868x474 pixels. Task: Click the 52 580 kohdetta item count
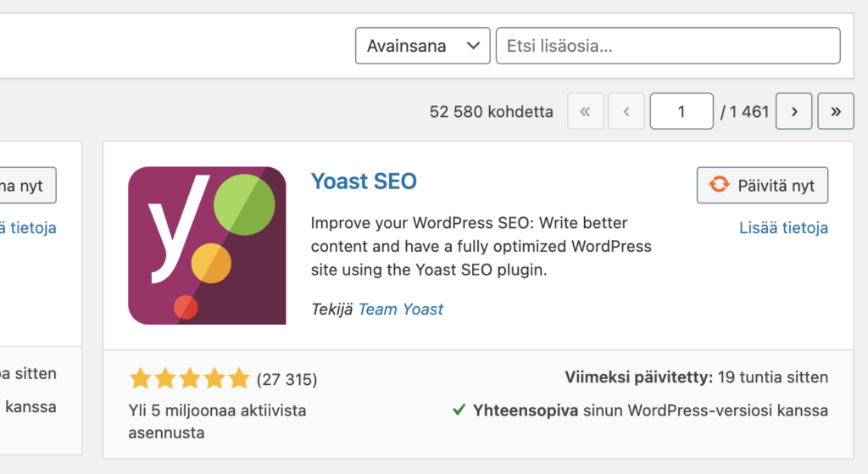tap(491, 112)
